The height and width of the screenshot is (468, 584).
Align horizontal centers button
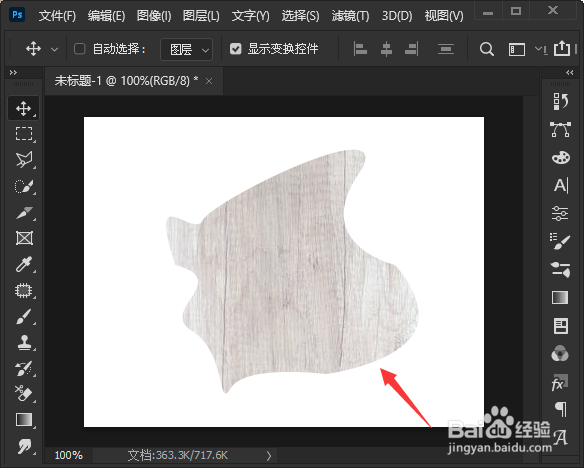click(x=386, y=49)
